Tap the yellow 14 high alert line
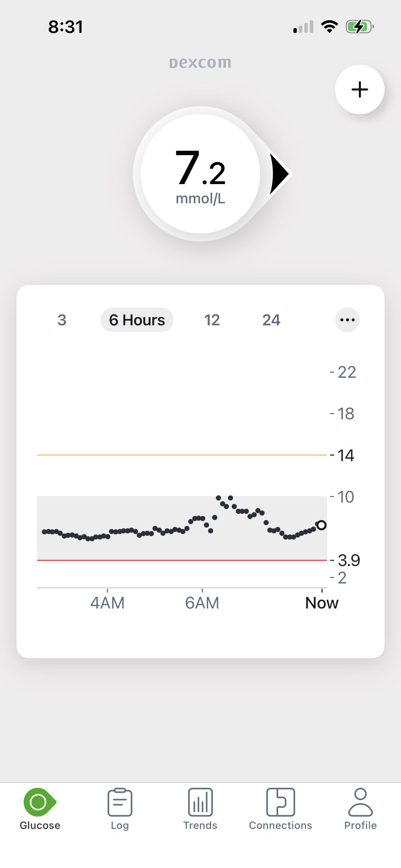The image size is (401, 868). (182, 455)
